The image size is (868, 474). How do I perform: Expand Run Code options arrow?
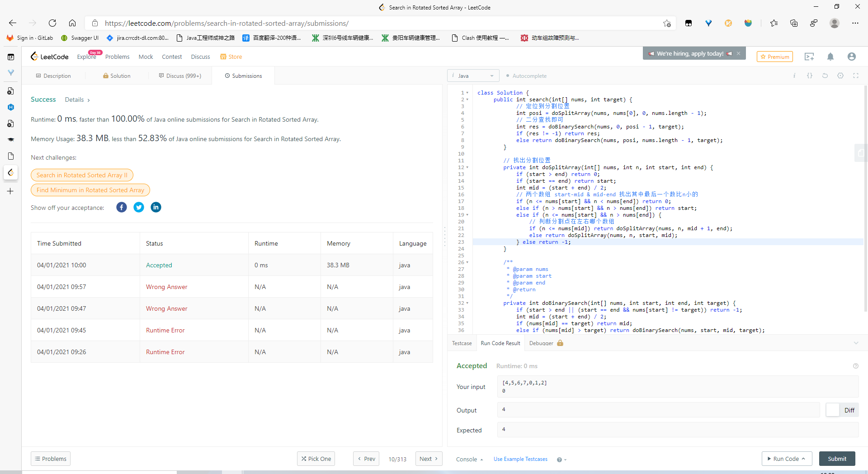point(804,459)
